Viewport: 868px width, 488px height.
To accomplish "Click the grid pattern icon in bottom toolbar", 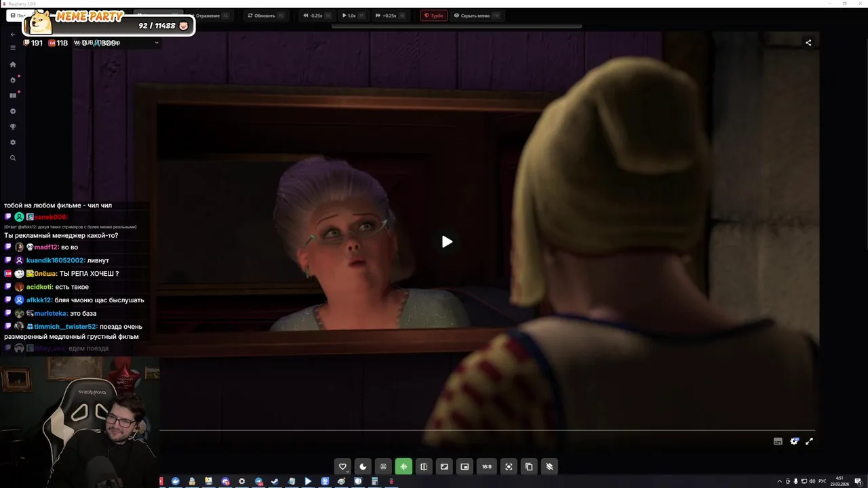I will coord(383,466).
